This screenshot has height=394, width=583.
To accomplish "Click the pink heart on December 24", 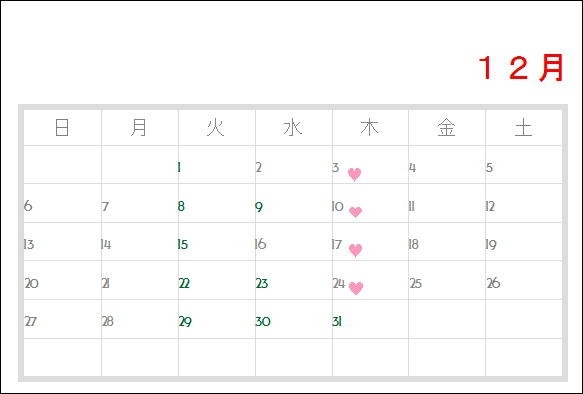I will [x=356, y=288].
